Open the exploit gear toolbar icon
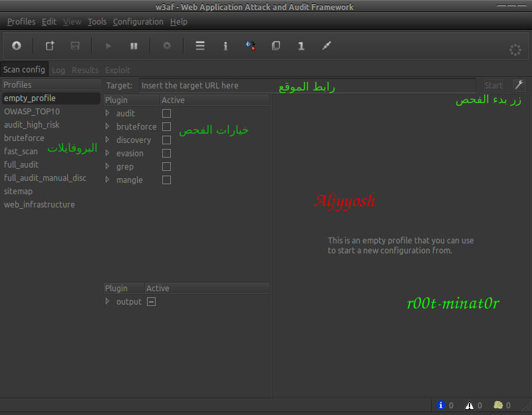 (x=167, y=45)
